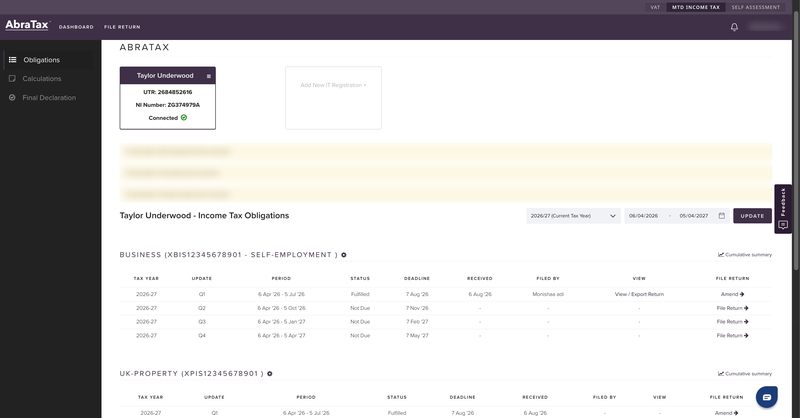This screenshot has height=418, width=800.
Task: Click the AbraTax logo
Action: (27, 25)
